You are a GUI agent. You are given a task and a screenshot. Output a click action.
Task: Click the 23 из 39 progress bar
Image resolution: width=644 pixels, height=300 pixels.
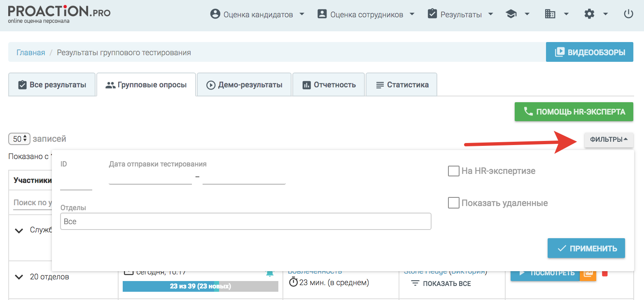(201, 286)
